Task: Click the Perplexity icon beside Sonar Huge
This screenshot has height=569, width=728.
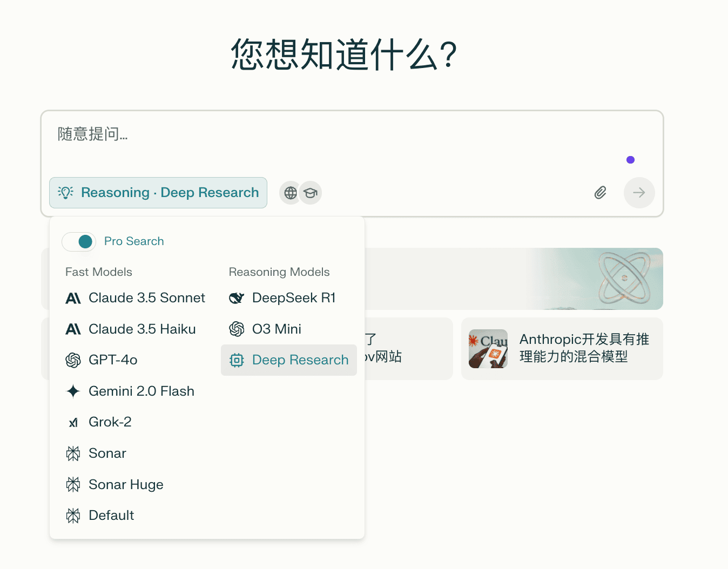Action: click(73, 485)
